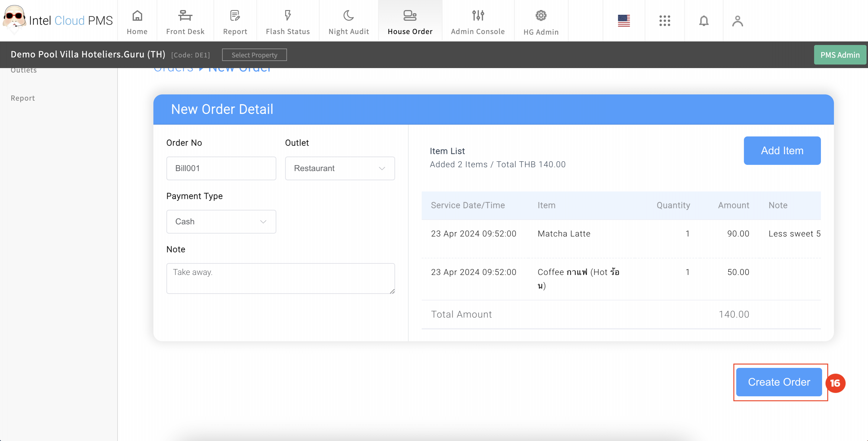Open HG Admin gear icon
This screenshot has height=441, width=868.
541,16
